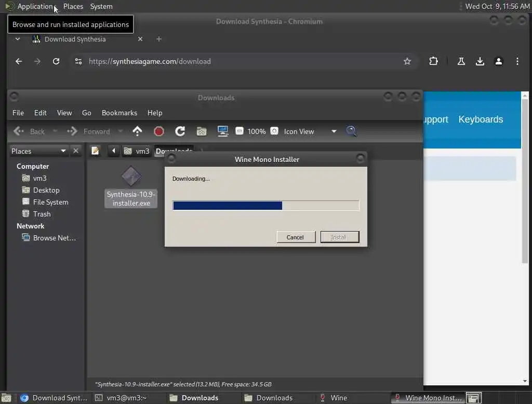Viewport: 532px width, 404px height.
Task: Open a new Chromium tab
Action: (159, 39)
